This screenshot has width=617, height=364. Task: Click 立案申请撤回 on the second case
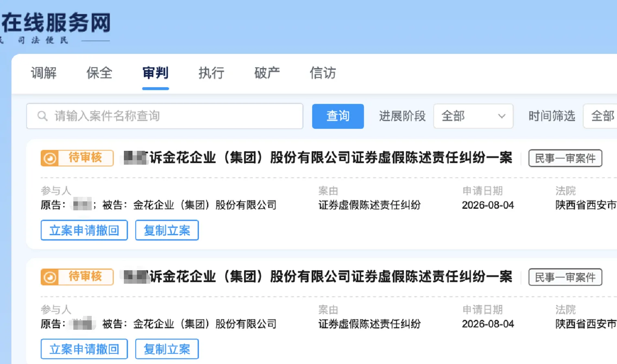pyautogui.click(x=84, y=349)
